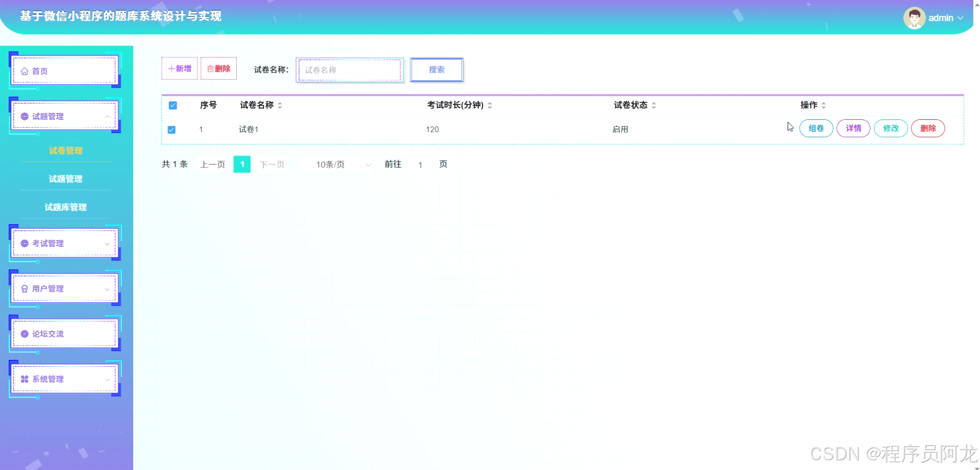Sort by 试卷名称 column arrows
The image size is (980, 470).
coord(280,105)
